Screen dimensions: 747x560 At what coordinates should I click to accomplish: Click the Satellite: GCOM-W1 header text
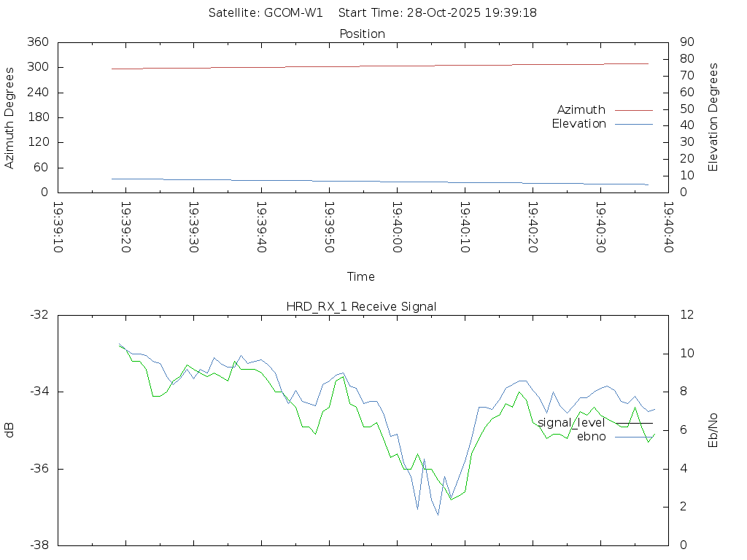click(x=266, y=13)
